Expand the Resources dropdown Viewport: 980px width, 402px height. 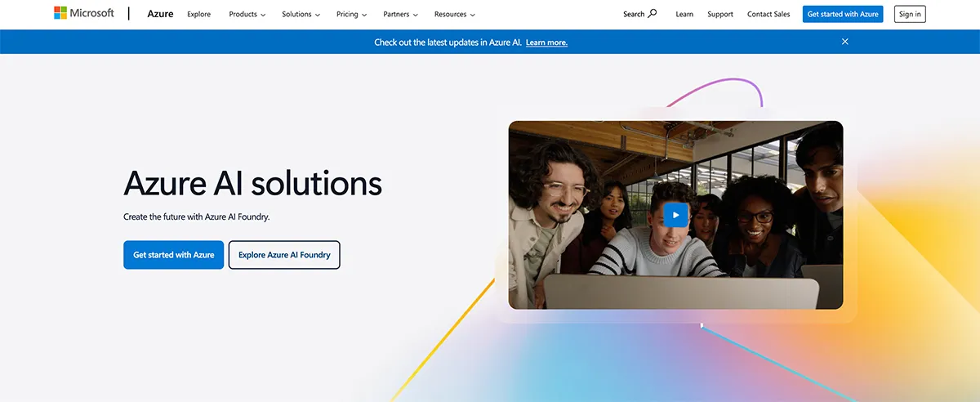coord(455,14)
